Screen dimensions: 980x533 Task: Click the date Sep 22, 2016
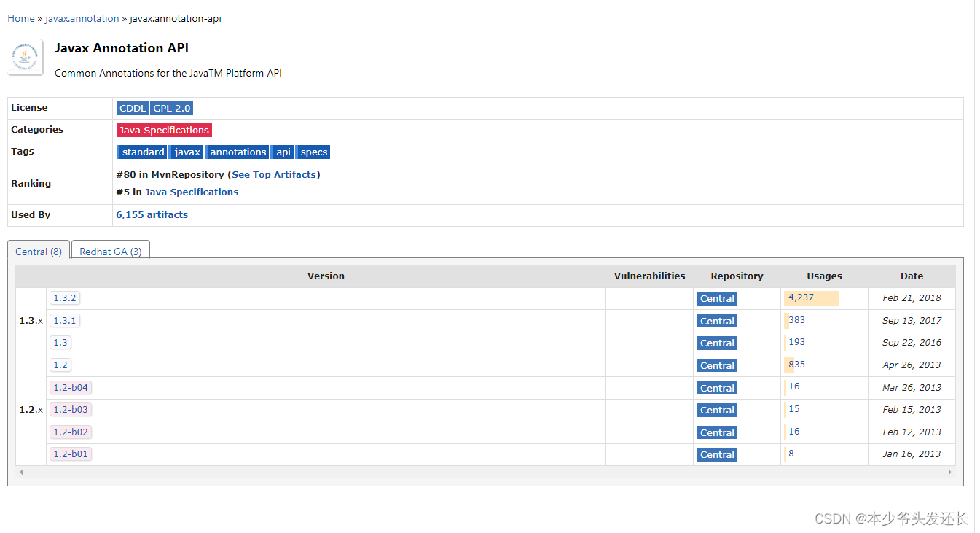click(x=912, y=342)
